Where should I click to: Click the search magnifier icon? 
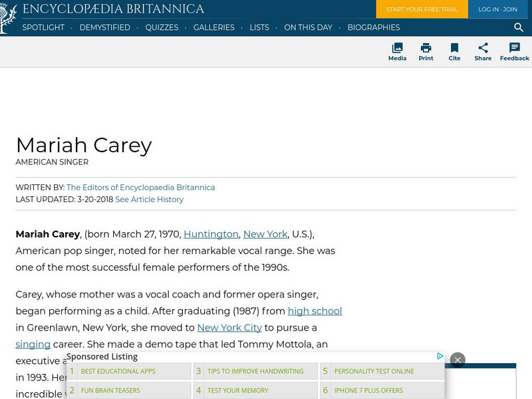(x=518, y=28)
